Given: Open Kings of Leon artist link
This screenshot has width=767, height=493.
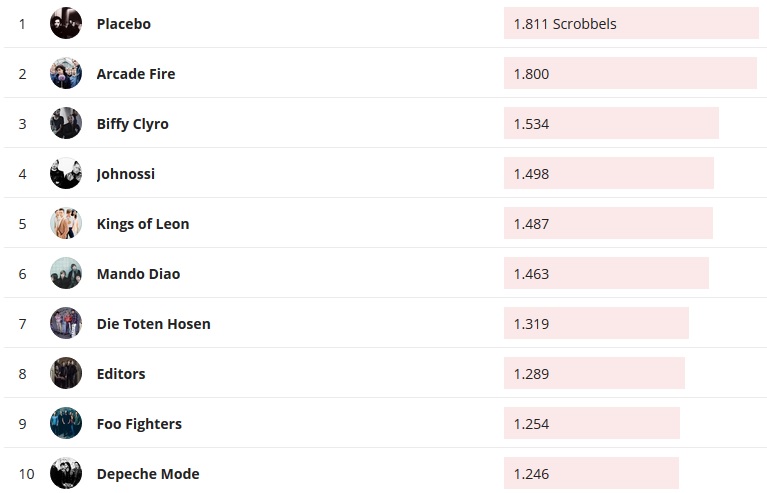Looking at the screenshot, I should click(x=143, y=223).
